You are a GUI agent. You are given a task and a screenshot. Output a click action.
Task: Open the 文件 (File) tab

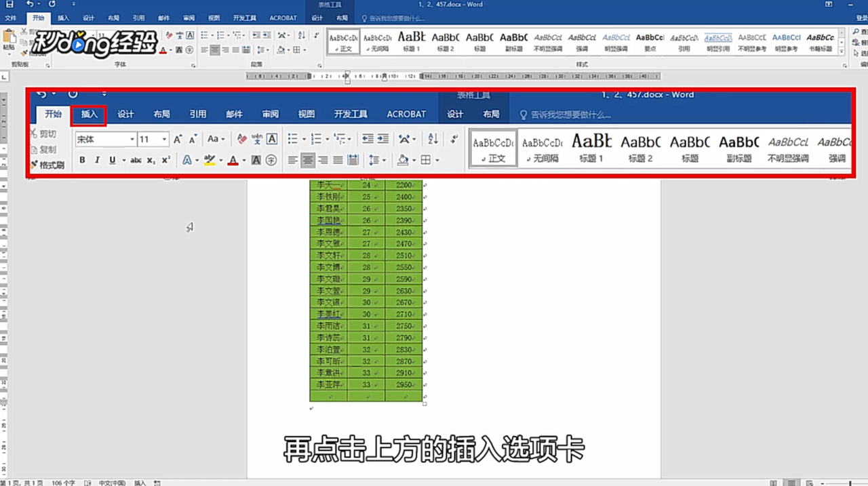(10, 18)
